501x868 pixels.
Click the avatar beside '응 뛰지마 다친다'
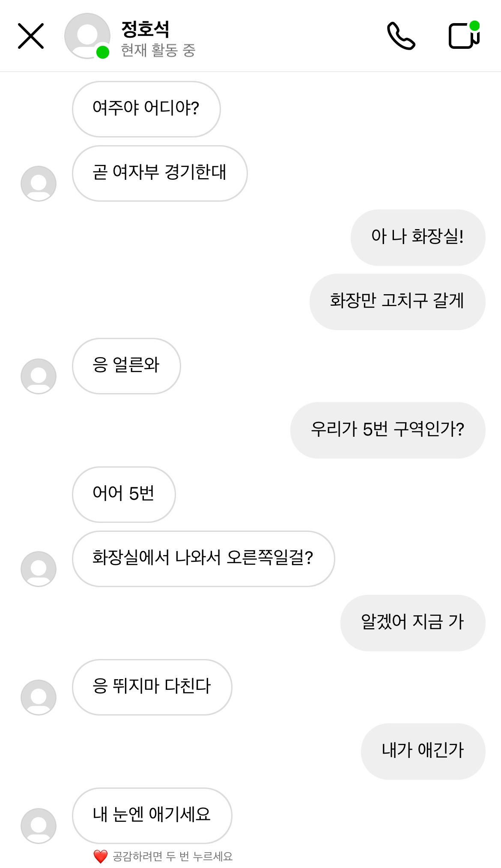click(39, 697)
